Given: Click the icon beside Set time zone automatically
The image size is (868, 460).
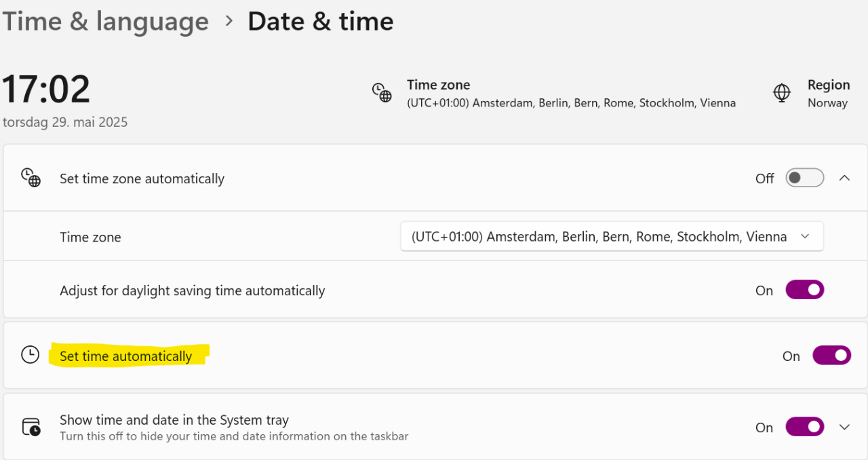Looking at the screenshot, I should click(31, 178).
